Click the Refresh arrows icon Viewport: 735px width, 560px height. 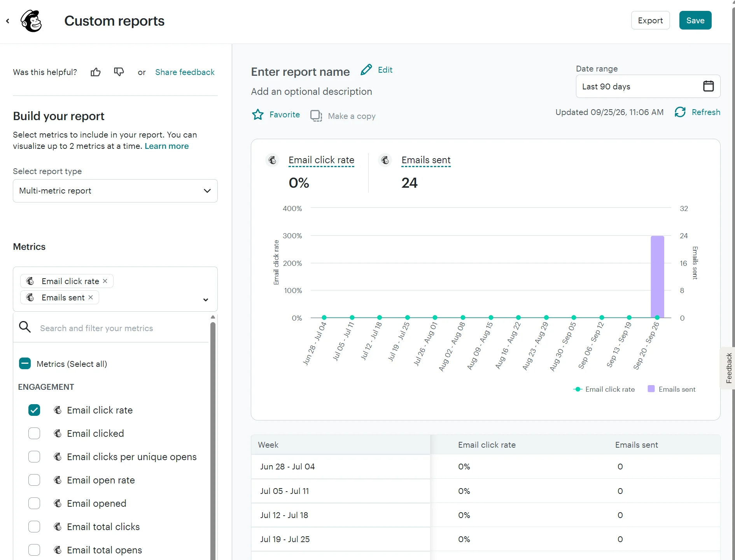click(680, 112)
